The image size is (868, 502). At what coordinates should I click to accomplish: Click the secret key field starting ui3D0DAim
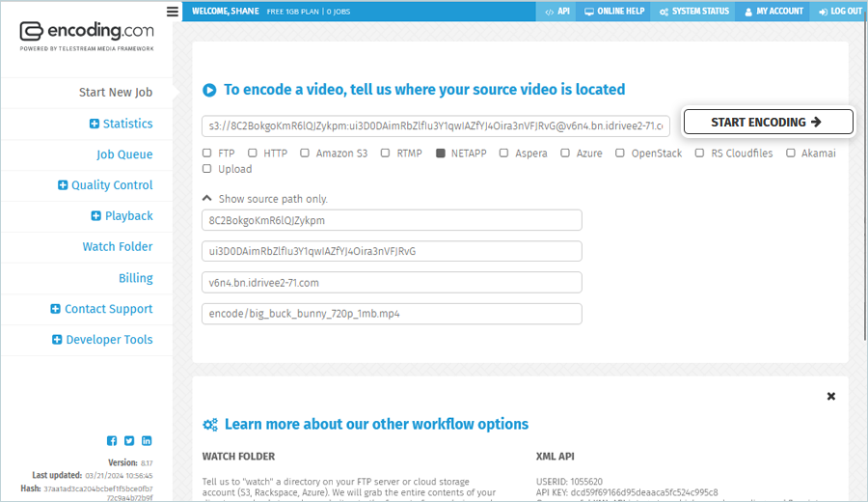392,251
